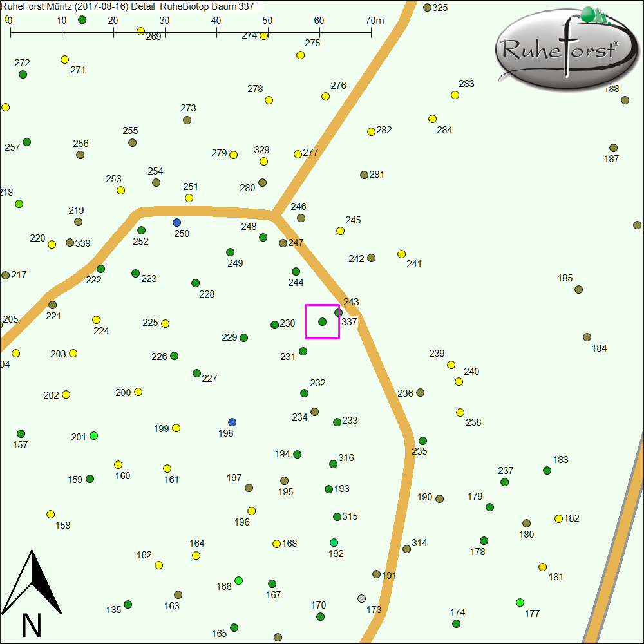Image resolution: width=644 pixels, height=644 pixels.
Task: Click the dark green marker 228
Action: pos(196,283)
